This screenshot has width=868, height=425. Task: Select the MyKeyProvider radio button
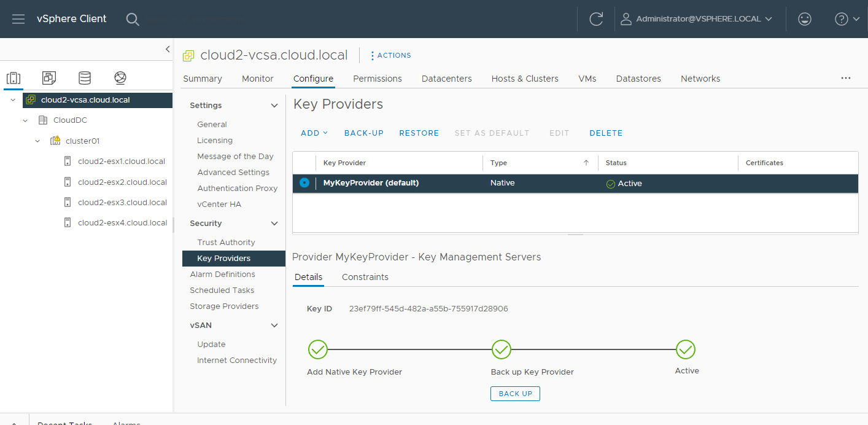pos(304,182)
